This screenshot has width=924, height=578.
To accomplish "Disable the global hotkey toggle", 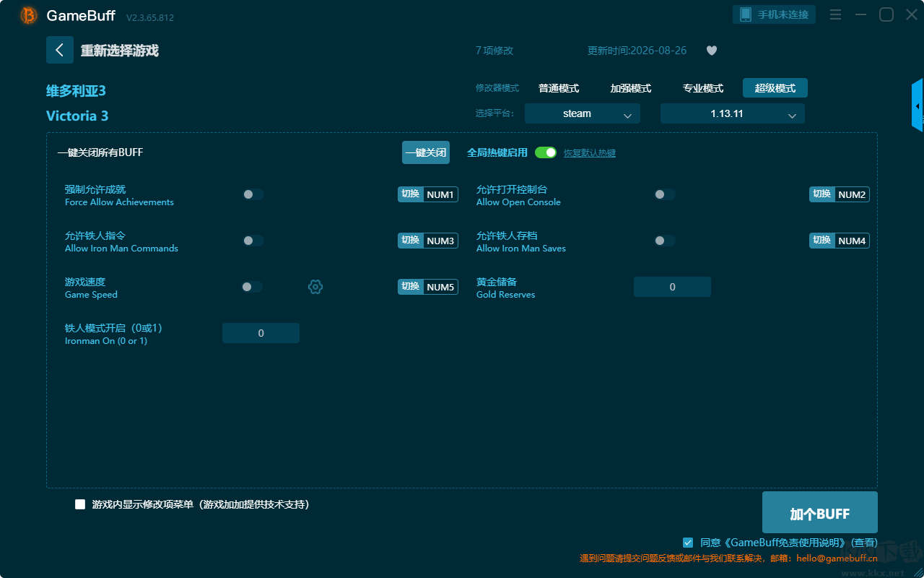I will pyautogui.click(x=546, y=152).
